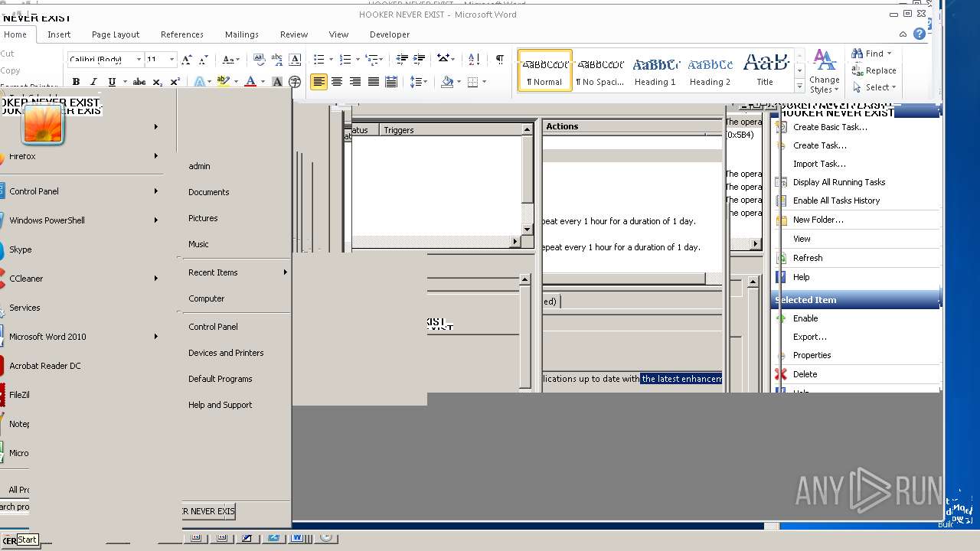This screenshot has width=980, height=551.
Task: Center align the text
Action: [337, 82]
